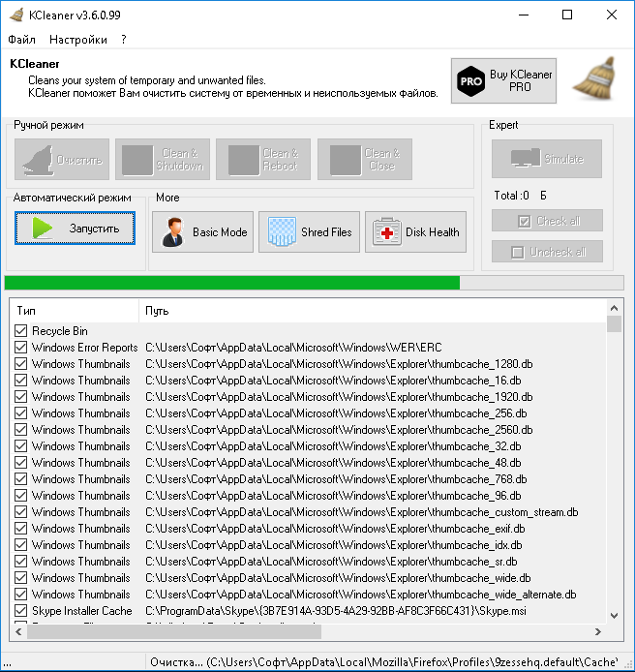Click the list scroll right arrow

[x=598, y=631]
